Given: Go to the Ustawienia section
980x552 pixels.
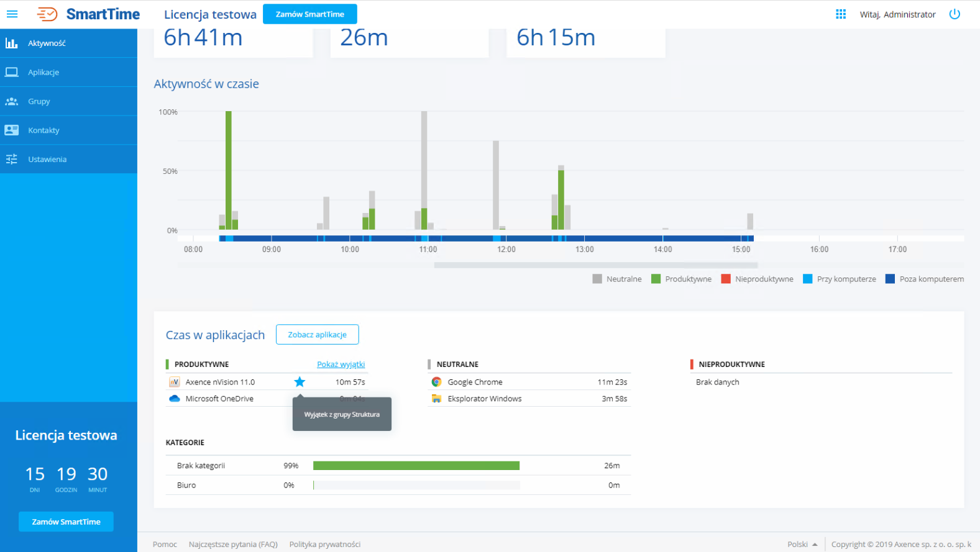Looking at the screenshot, I should 47,160.
